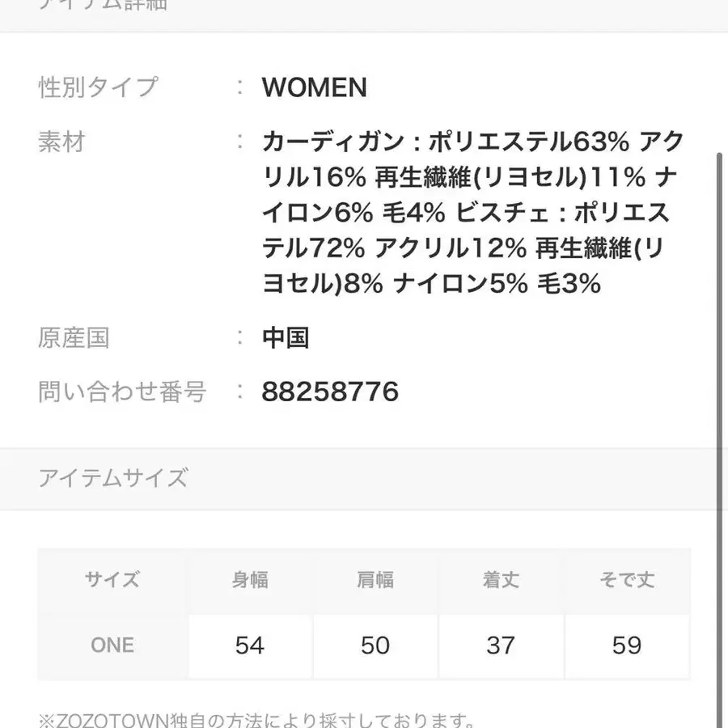Screen dimensions: 728x728
Task: Click the アイテムサイズ section header
Action: pos(113,478)
